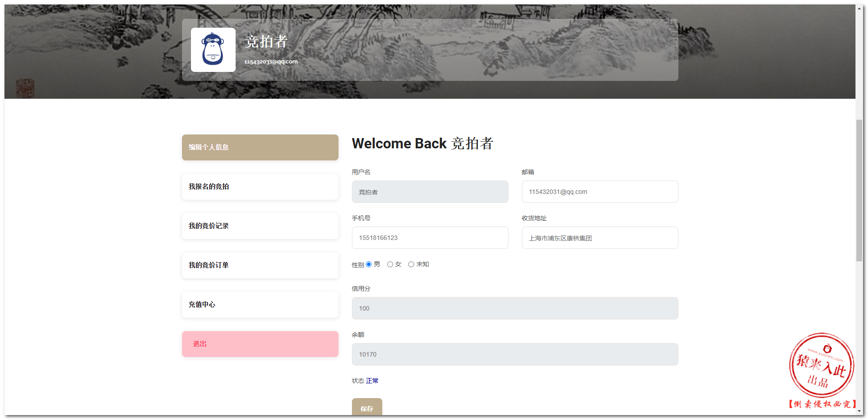The image size is (868, 420).
Task: Click the Welcome Back 竞拍者 heading
Action: coord(423,143)
